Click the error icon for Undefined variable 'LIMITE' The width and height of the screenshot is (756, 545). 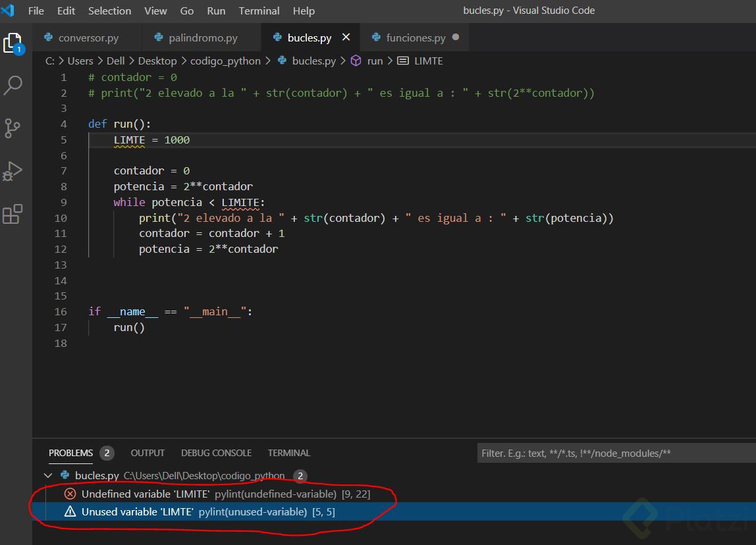pos(70,494)
